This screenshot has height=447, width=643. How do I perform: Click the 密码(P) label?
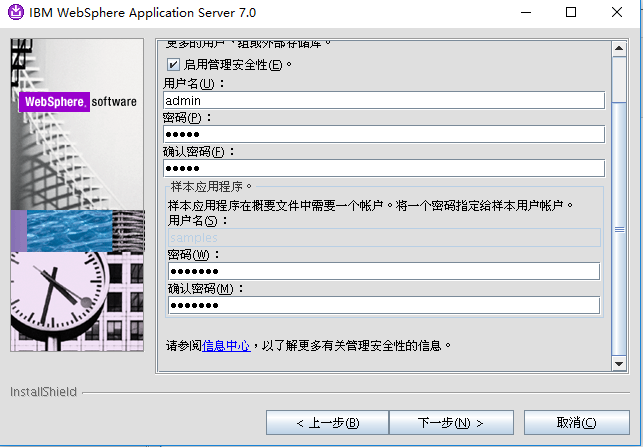(187, 118)
